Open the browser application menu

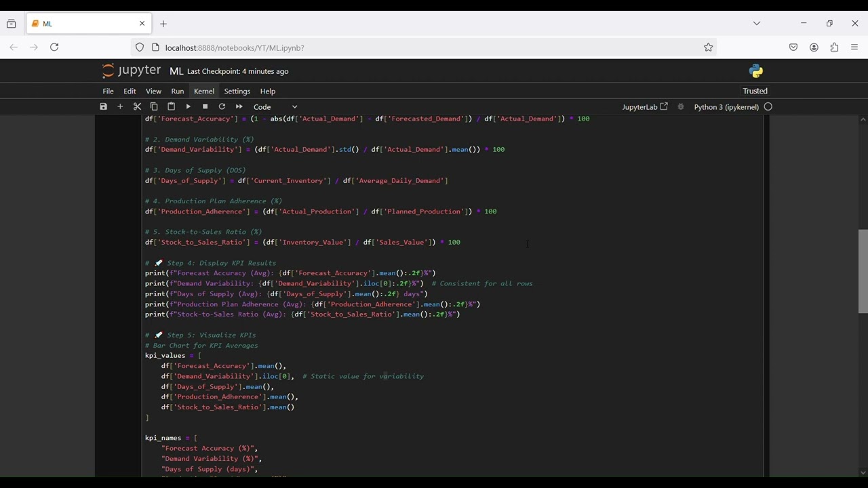click(855, 47)
